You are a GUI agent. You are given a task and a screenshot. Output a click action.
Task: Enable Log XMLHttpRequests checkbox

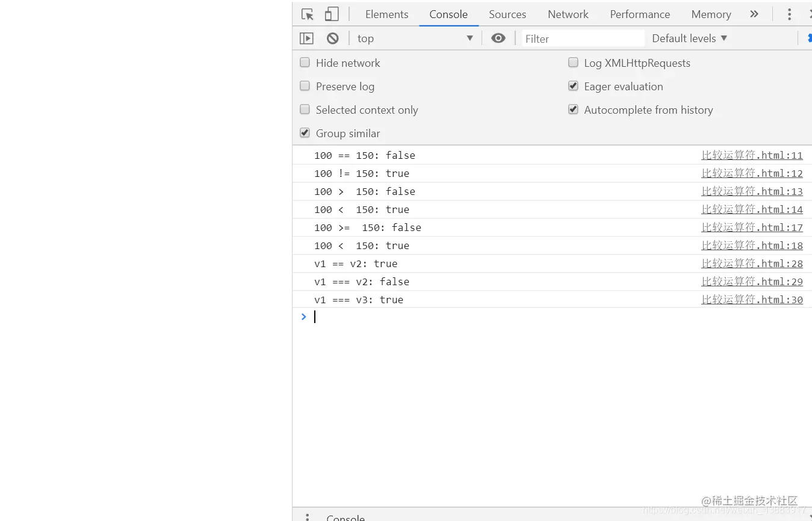tap(573, 63)
